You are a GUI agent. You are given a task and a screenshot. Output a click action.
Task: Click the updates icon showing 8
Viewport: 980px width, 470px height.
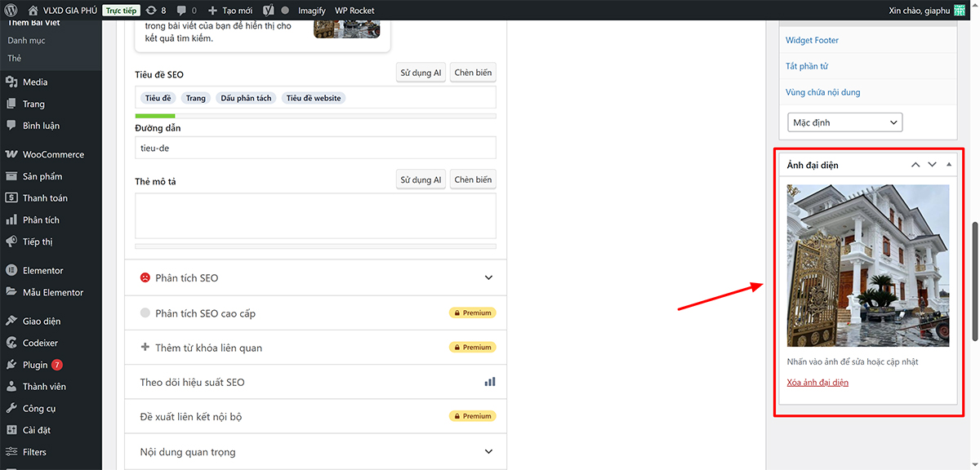pyautogui.click(x=152, y=11)
